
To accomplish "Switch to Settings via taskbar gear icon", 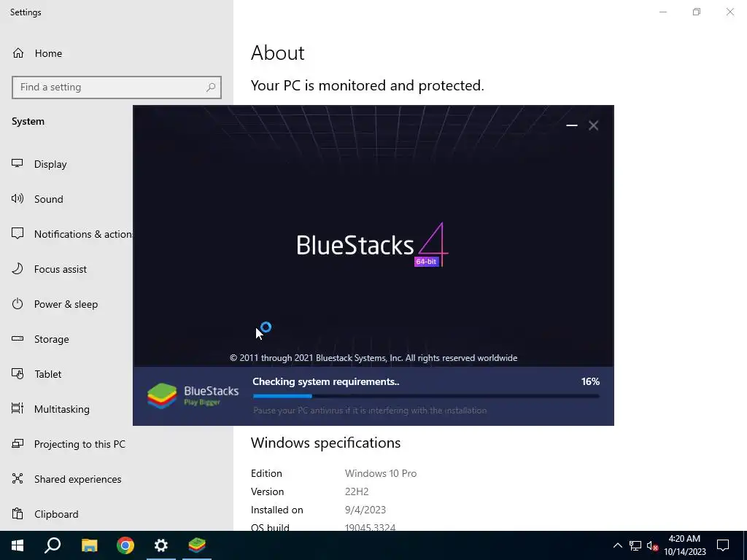I will click(x=161, y=545).
